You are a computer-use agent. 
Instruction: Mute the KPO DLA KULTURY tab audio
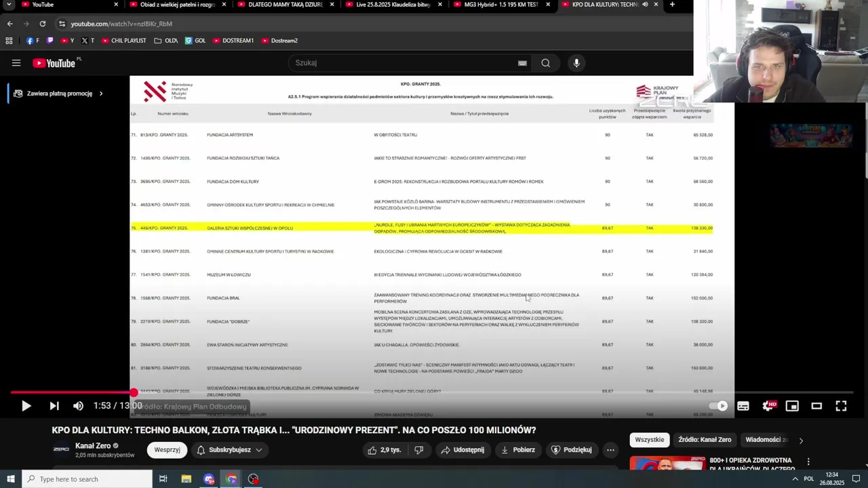tap(645, 5)
